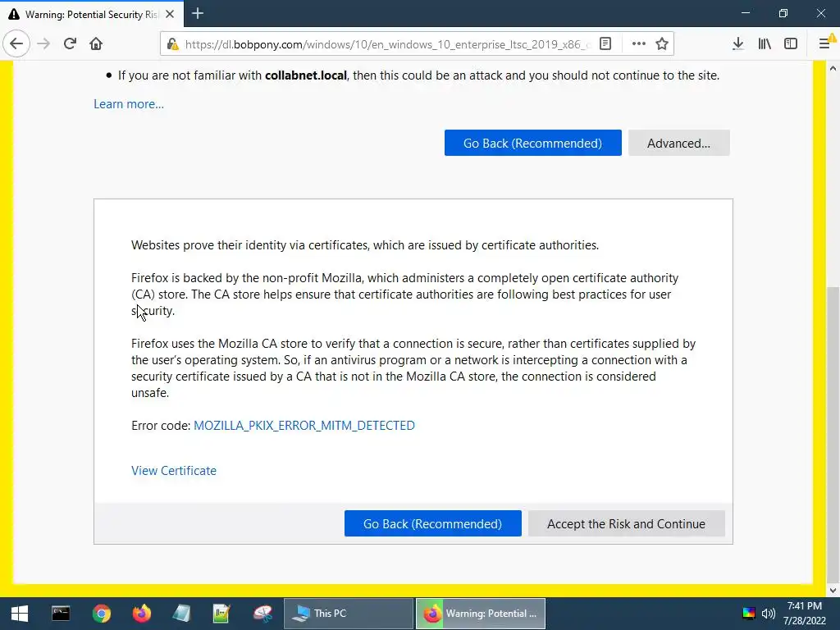Open the MOZILLA_PKIX_ERROR_MITM_DETECTED error code link
The width and height of the screenshot is (840, 630).
pos(304,426)
